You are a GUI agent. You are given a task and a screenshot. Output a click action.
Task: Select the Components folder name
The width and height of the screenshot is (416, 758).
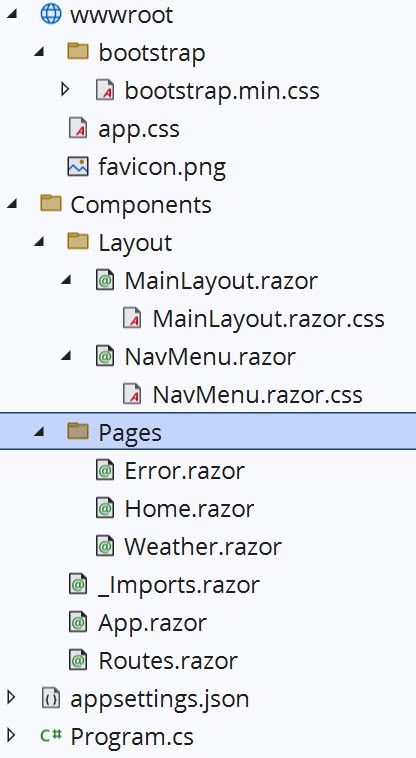click(141, 205)
